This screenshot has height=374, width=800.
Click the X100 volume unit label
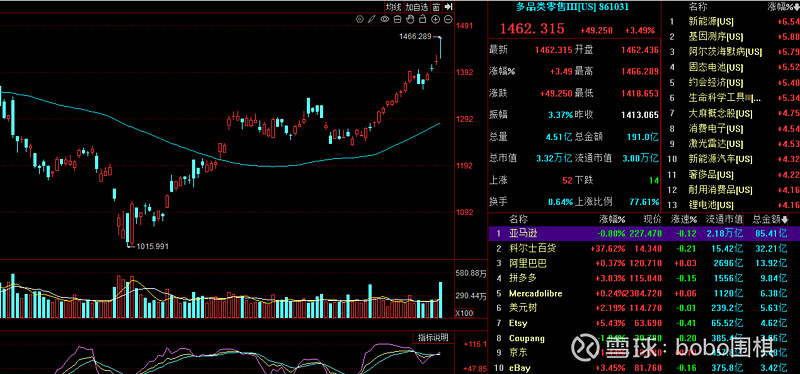pyautogui.click(x=464, y=313)
